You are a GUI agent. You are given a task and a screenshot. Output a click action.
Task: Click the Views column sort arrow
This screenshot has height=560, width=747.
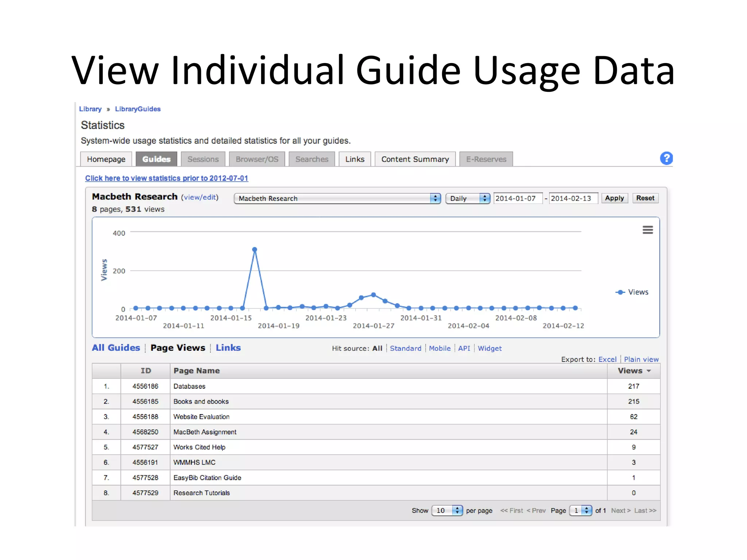(649, 371)
